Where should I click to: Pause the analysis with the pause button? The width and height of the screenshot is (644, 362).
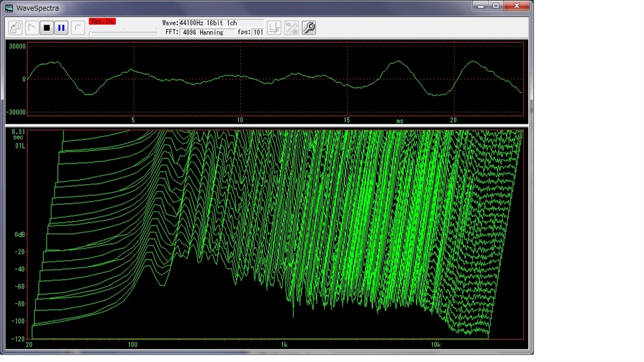[61, 28]
